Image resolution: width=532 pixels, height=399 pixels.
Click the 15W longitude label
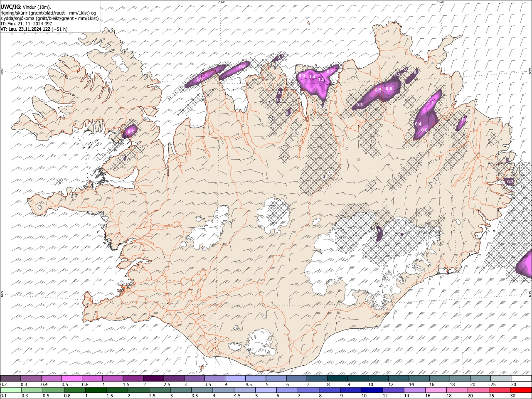tap(440, 2)
